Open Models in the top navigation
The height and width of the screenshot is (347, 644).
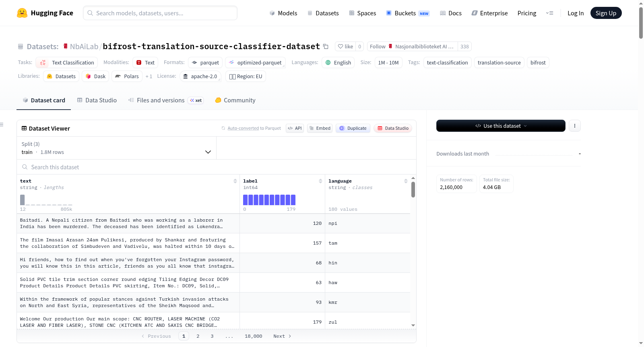283,13
